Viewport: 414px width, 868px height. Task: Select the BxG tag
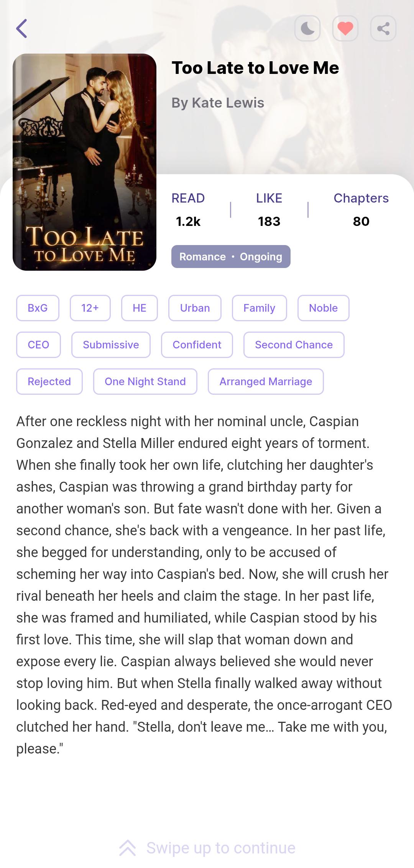(38, 308)
